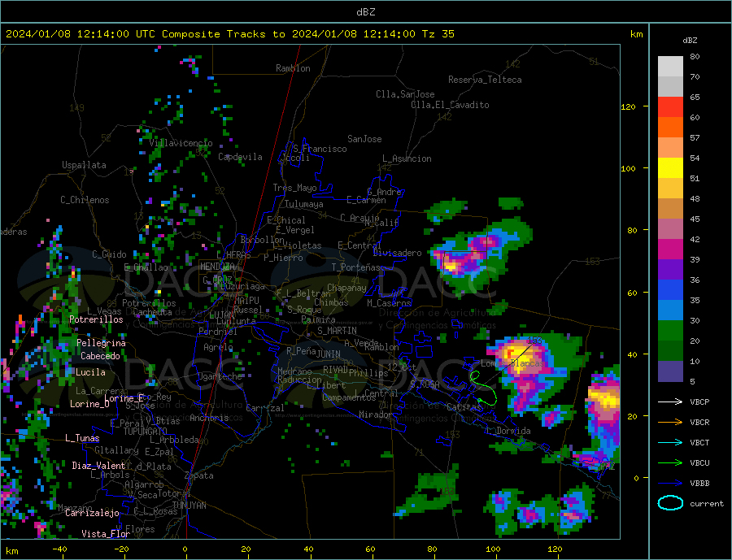Viewport: 732px width, 560px height.
Task: Select the red 65-60 dBZ swatch
Action: pos(670,106)
